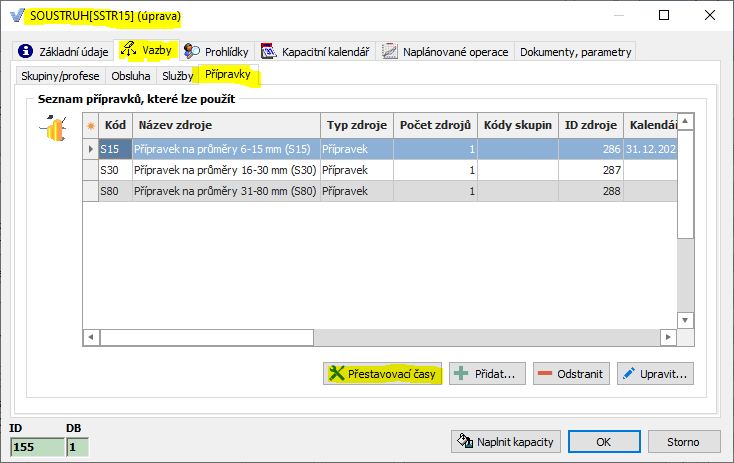This screenshot has height=463, width=734.
Task: Click the Naplnit kapacity button
Action: 504,440
